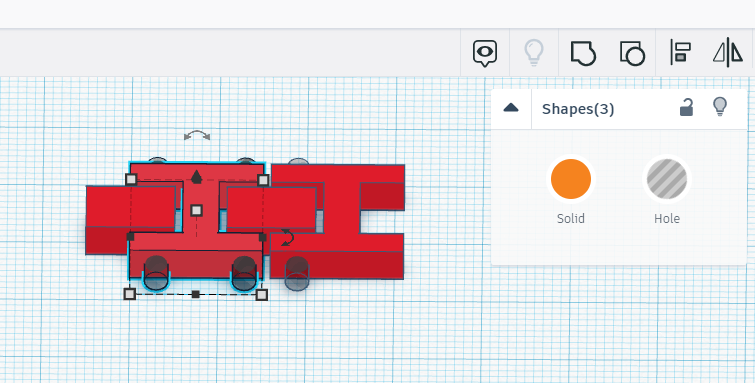Click the Show All lightbulb toolbar icon

click(x=534, y=53)
